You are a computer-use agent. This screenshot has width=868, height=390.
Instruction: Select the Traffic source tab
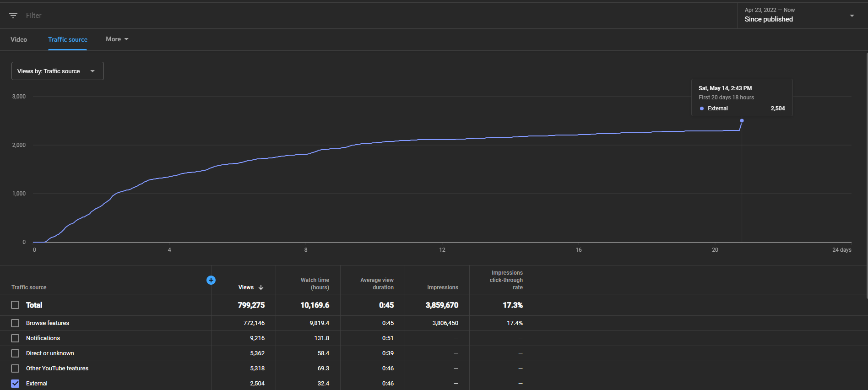point(68,39)
